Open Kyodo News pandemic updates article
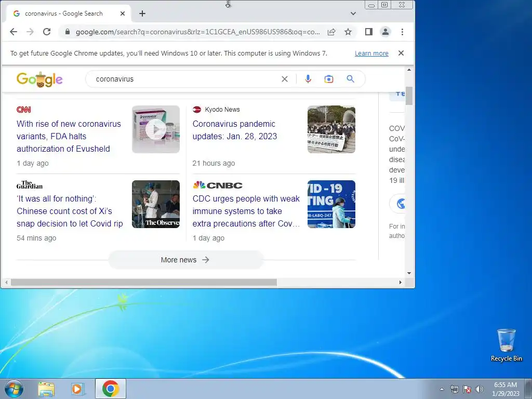This screenshot has height=399, width=532. (x=235, y=130)
